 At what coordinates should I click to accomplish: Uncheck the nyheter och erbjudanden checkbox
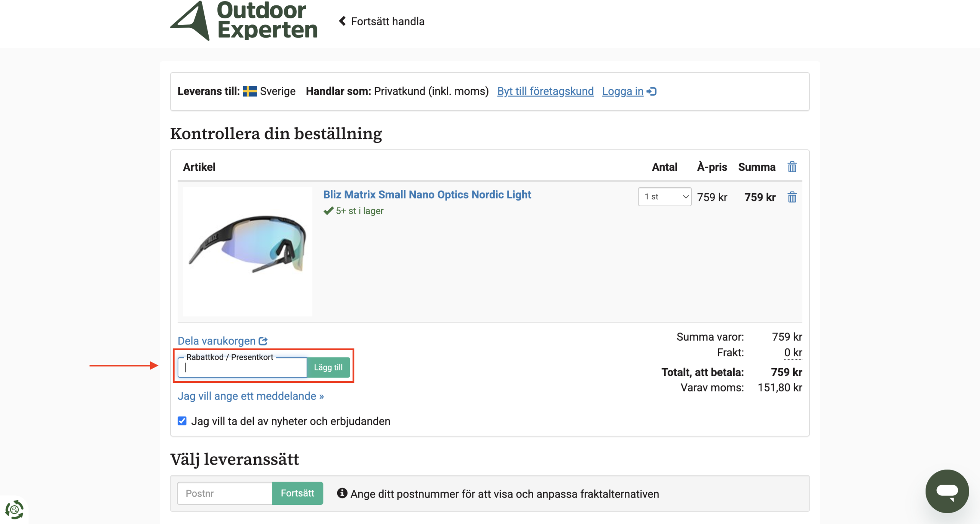[182, 421]
